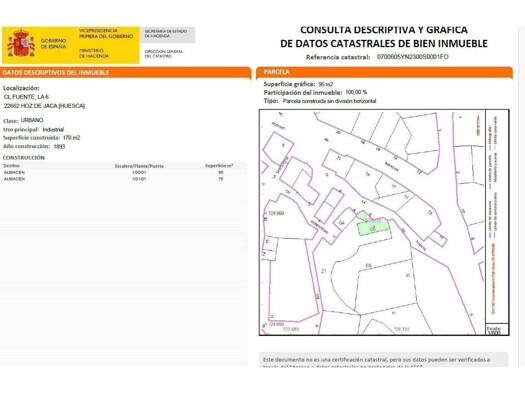
Task: Click the gray Secretaría de Estado de Hacienda box
Action: pyautogui.click(x=167, y=35)
